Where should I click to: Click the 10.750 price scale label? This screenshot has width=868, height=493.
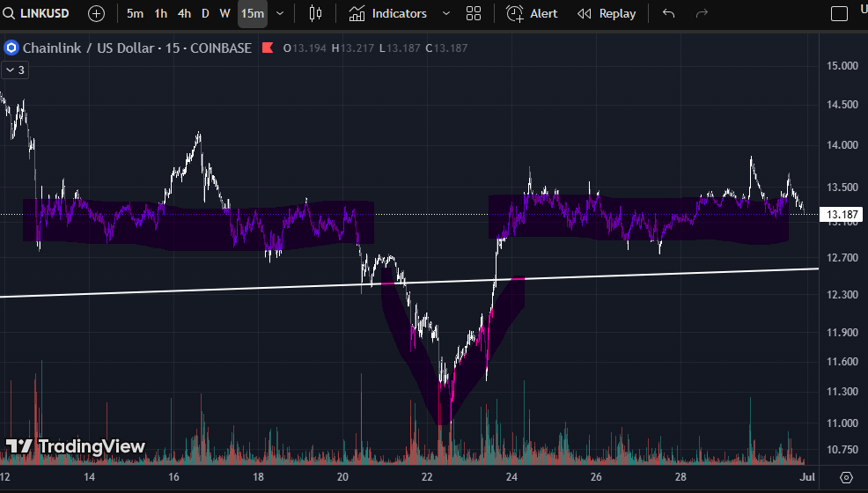pos(842,450)
